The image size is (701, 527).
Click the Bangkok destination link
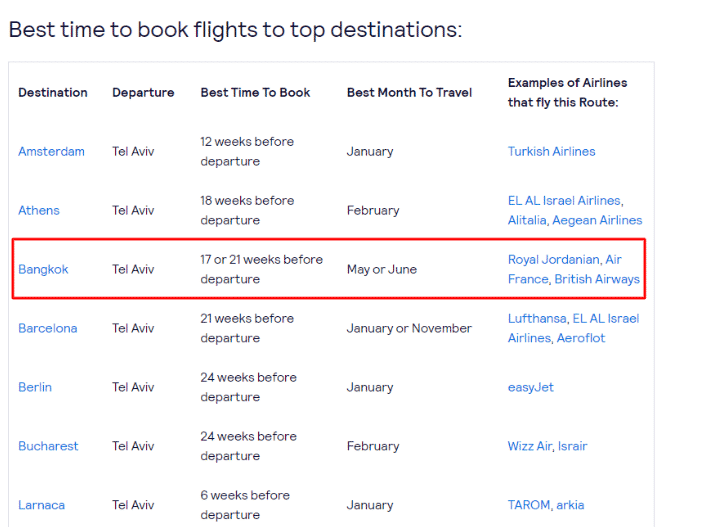[x=43, y=270]
